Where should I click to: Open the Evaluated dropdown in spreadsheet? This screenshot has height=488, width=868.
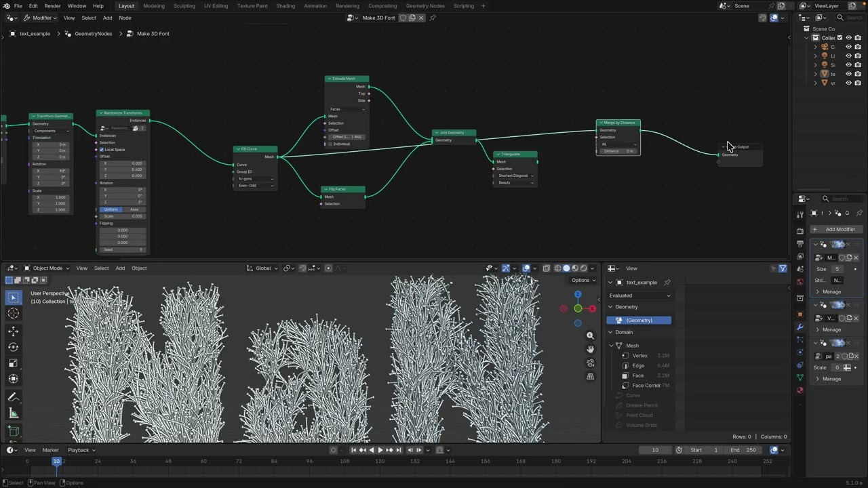(639, 296)
